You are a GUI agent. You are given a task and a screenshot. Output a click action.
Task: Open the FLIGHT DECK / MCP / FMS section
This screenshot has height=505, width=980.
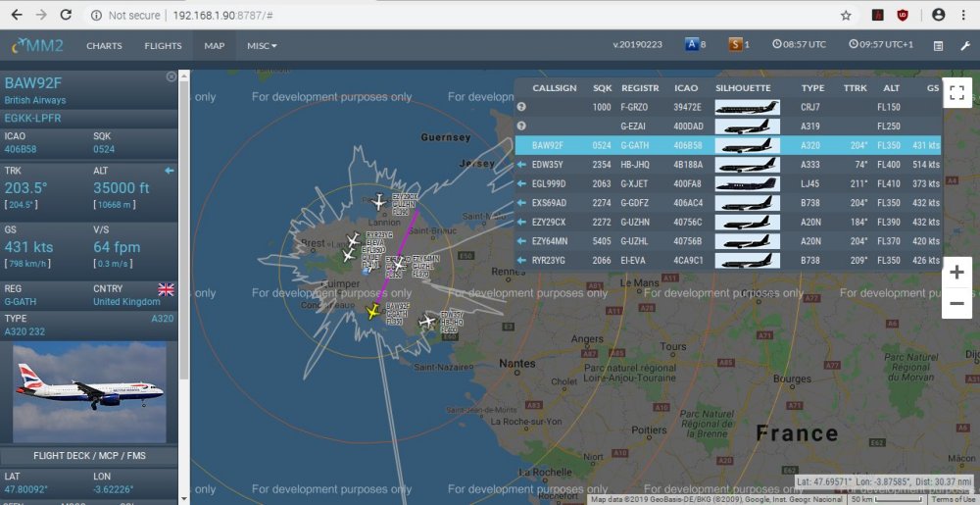pyautogui.click(x=89, y=456)
